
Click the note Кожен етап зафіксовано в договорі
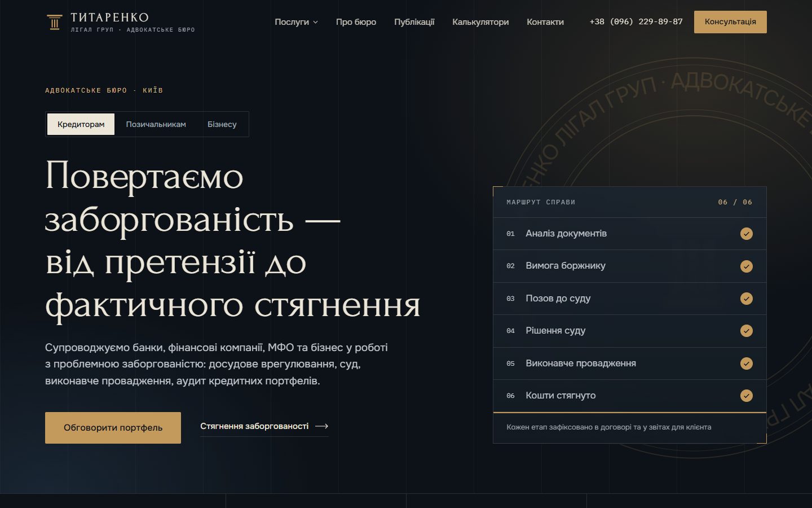(609, 427)
